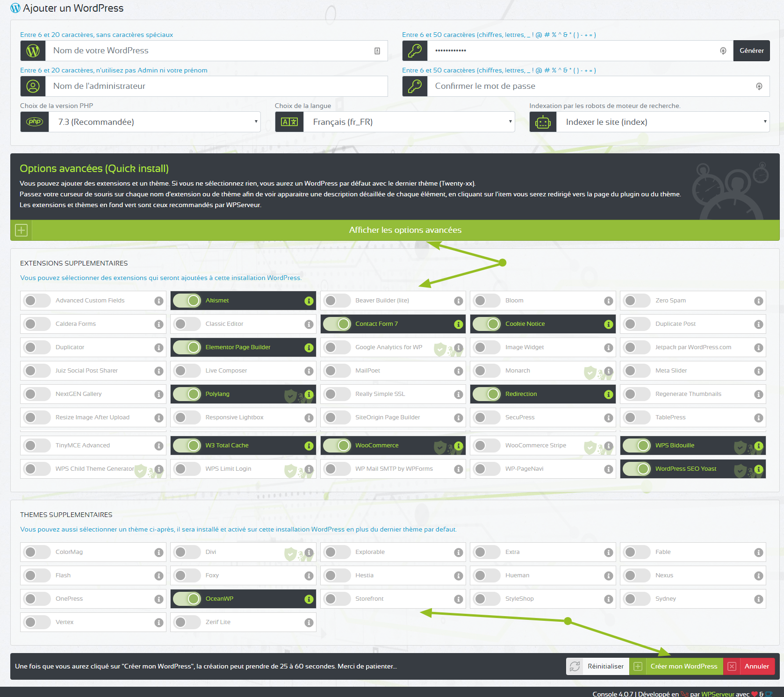
Task: Click info icon for SecuPress
Action: pos(608,418)
